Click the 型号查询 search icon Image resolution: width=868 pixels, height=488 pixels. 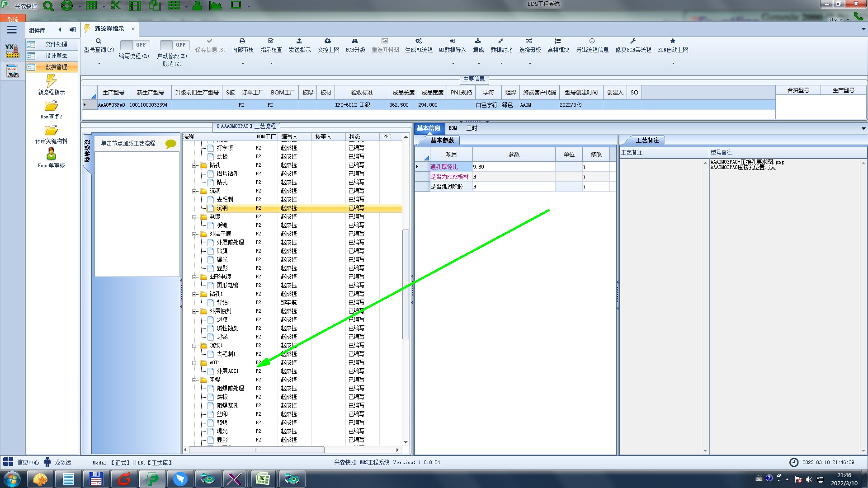[x=99, y=41]
